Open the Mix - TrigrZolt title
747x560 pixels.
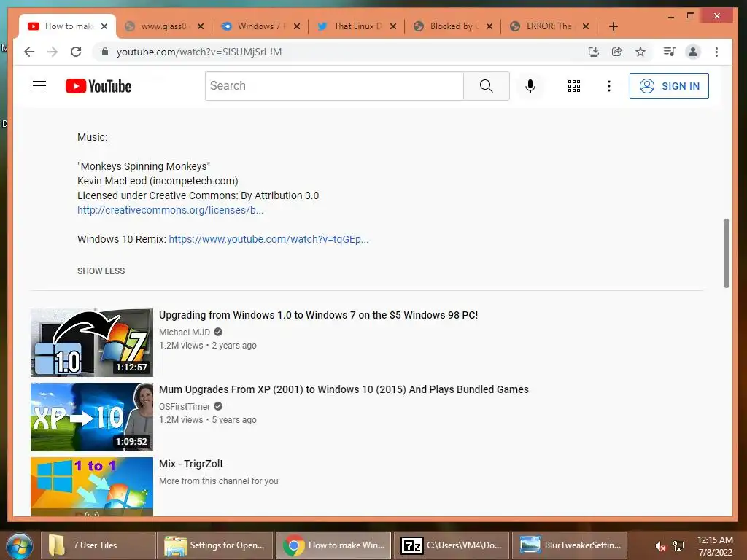191,464
